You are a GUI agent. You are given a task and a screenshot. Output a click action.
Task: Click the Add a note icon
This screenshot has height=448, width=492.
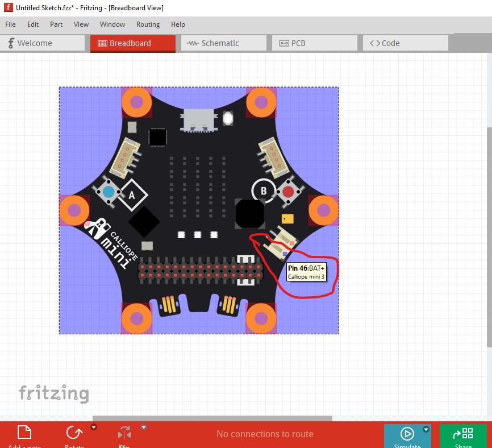pyautogui.click(x=24, y=433)
